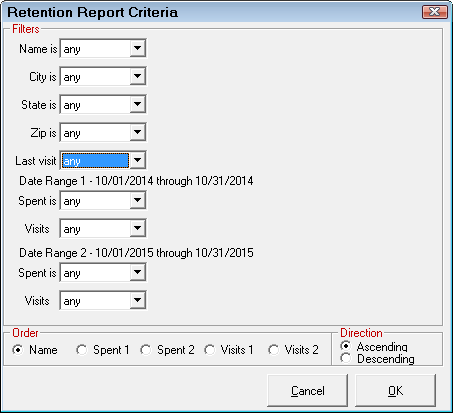Click the highlighted Last visit field

pos(95,161)
